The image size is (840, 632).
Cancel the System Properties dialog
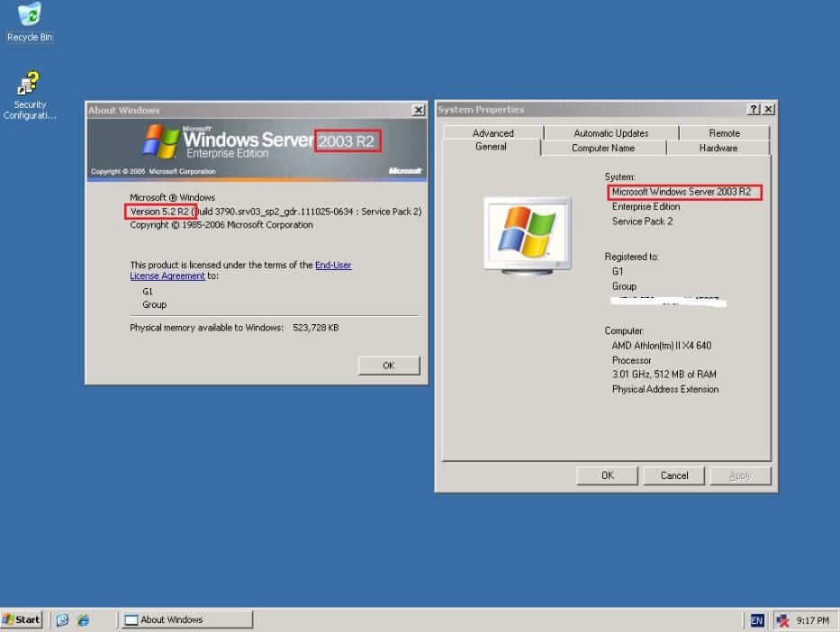pos(673,475)
